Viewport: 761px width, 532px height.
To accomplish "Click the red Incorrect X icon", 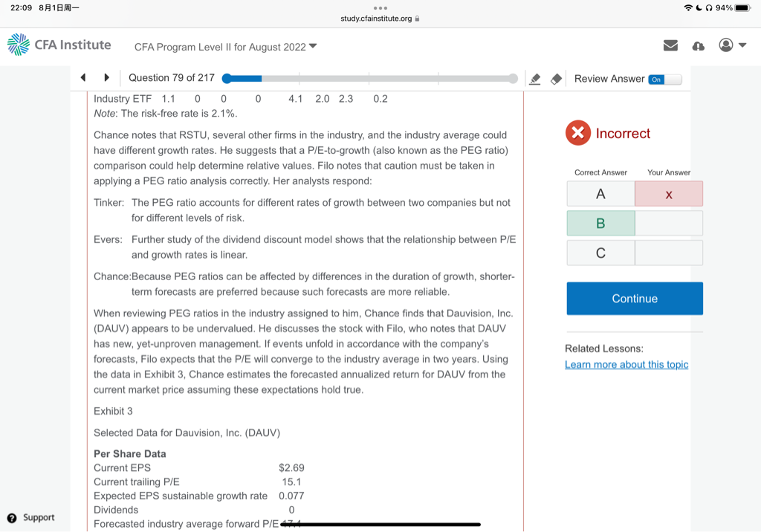I will (x=577, y=132).
